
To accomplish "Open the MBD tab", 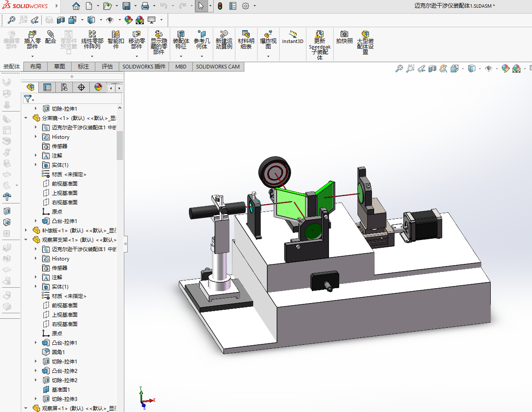I will (181, 66).
